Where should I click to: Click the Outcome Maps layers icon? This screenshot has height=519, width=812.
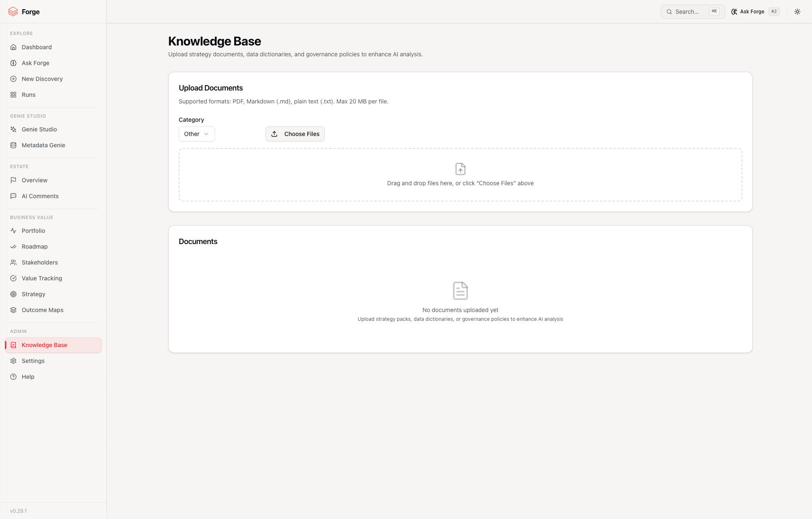tap(13, 310)
